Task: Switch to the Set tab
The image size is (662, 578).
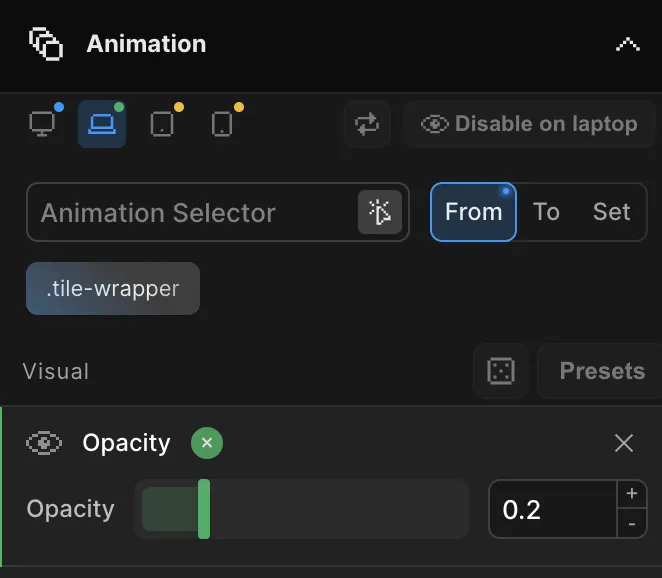Action: pyautogui.click(x=611, y=212)
